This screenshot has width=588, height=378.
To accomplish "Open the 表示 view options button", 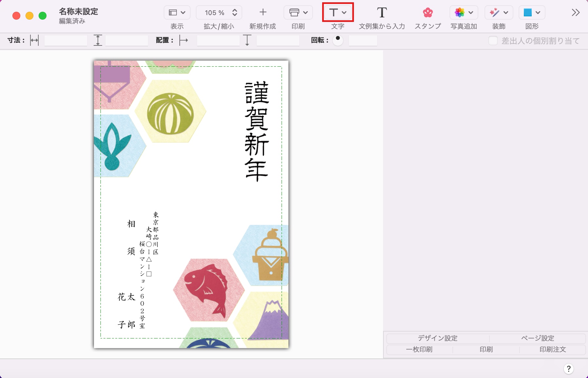I will 177,13.
